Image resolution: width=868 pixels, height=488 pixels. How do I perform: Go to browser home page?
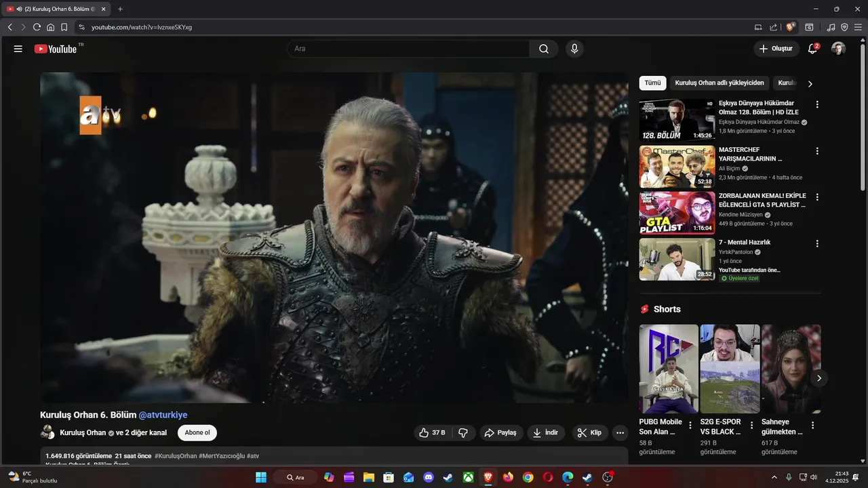click(50, 27)
